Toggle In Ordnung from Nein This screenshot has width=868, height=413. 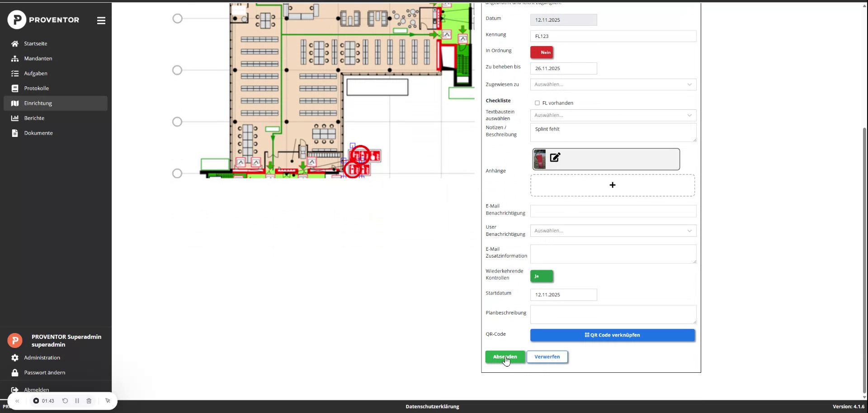[542, 52]
